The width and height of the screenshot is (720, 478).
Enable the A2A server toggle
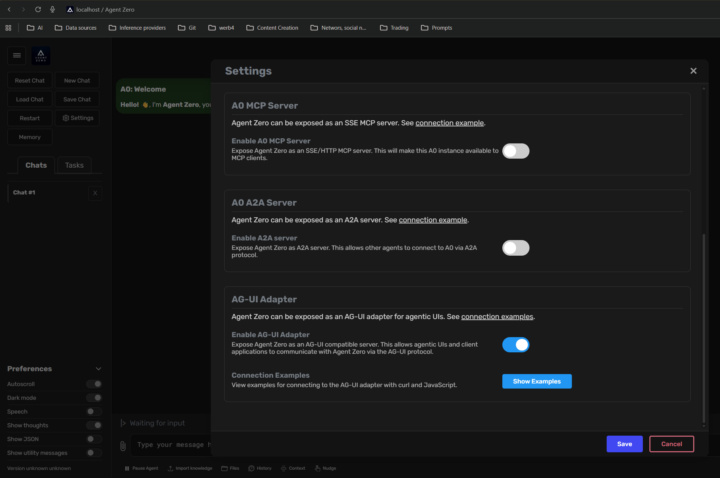(516, 248)
